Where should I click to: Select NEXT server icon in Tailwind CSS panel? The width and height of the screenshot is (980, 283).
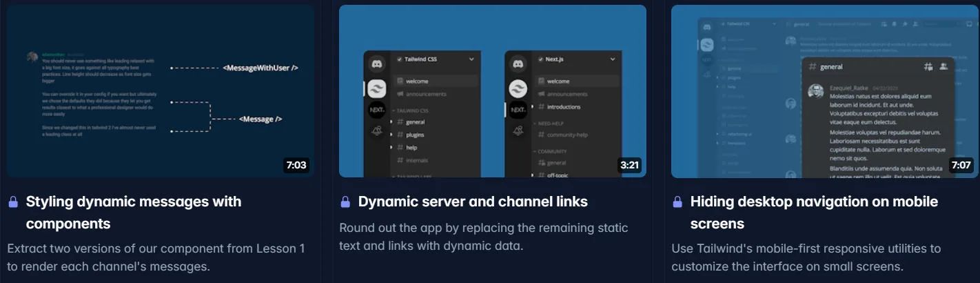[x=376, y=109]
